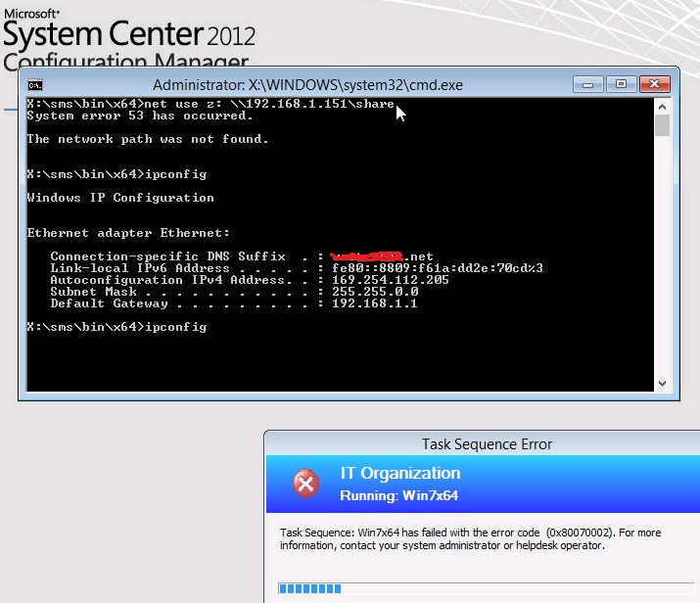Click the cmd scrollbar up arrow
Screen dimensions: 700x603
[663, 107]
